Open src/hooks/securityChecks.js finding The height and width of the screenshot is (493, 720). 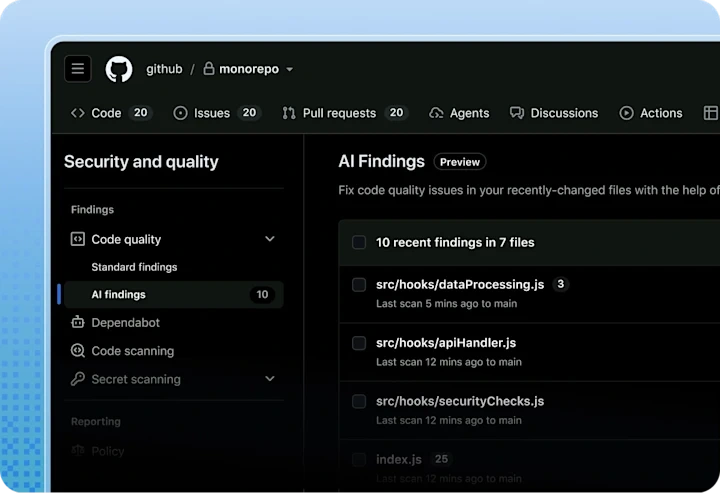460,401
